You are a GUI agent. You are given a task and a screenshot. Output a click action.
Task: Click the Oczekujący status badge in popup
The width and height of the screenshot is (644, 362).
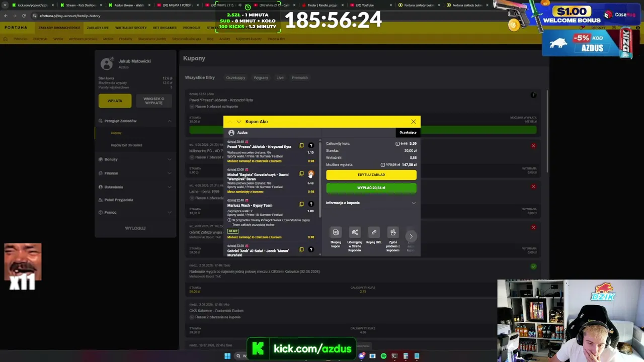(x=408, y=133)
